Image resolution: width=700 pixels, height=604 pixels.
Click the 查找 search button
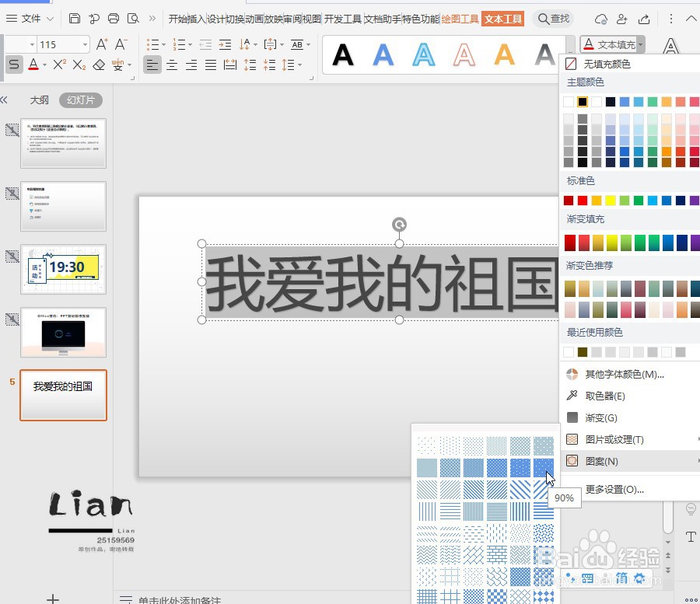554,19
